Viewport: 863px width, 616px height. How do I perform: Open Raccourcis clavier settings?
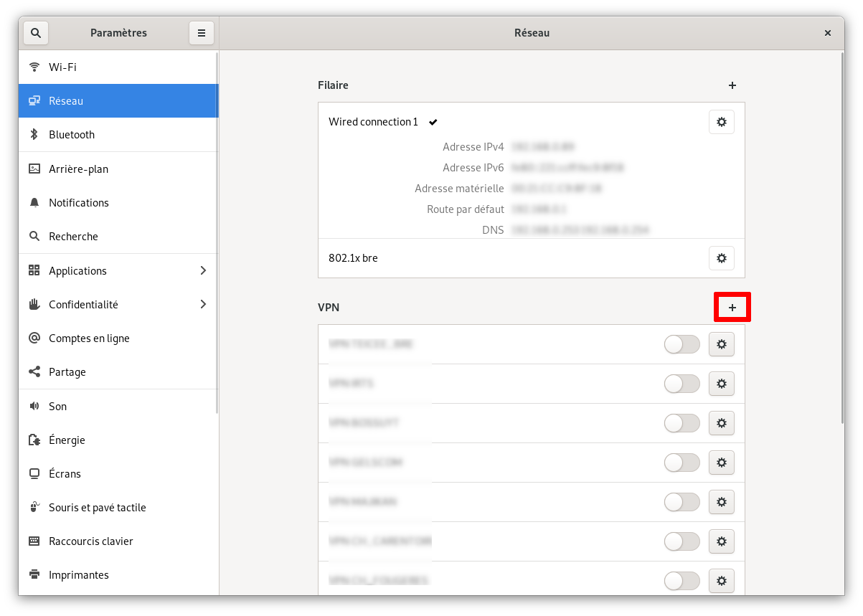coord(118,541)
